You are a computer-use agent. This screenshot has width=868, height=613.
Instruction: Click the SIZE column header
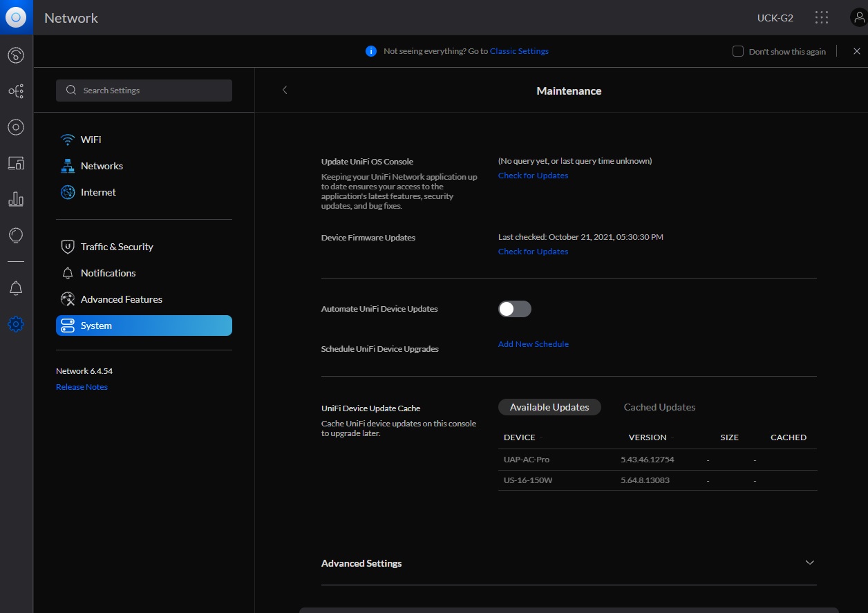click(729, 437)
